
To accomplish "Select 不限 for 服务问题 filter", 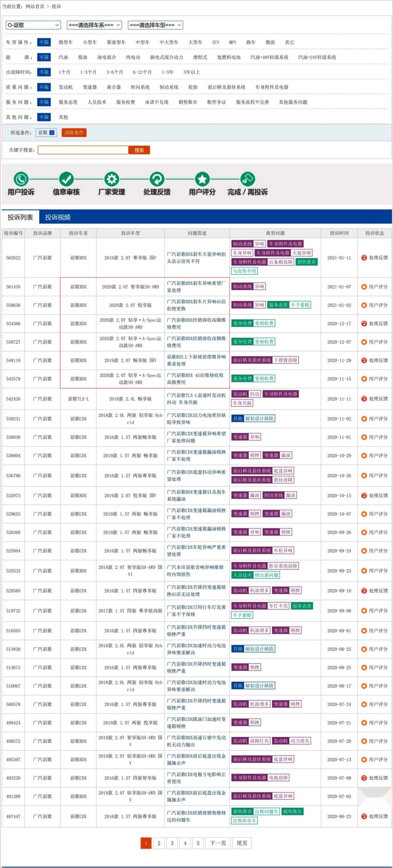I will pyautogui.click(x=44, y=102).
